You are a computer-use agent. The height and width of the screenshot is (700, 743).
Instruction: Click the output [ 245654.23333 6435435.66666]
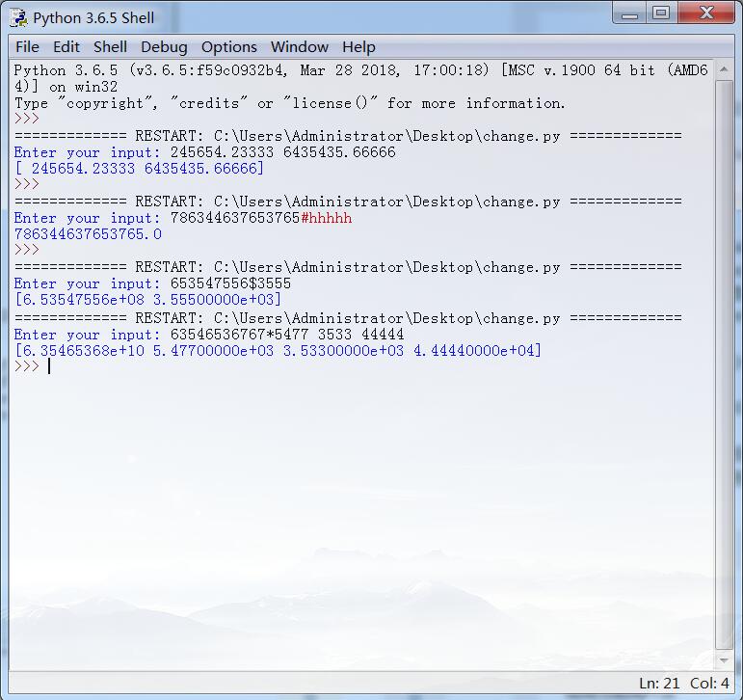(140, 169)
